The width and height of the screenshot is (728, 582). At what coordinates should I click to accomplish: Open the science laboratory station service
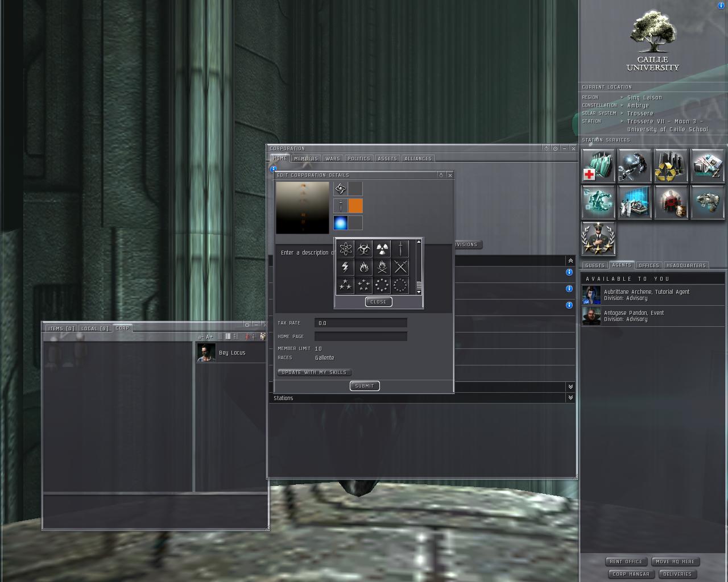tap(635, 202)
